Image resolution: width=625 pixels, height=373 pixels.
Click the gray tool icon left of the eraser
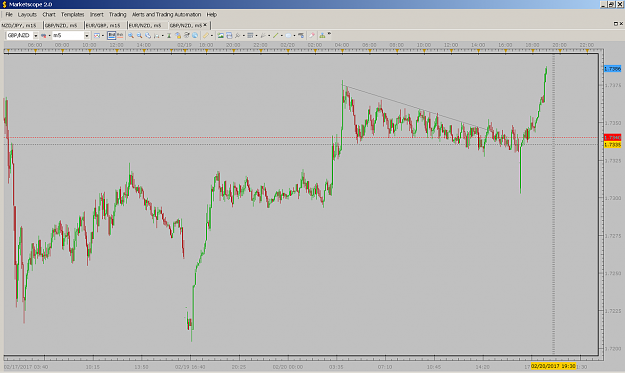point(301,35)
